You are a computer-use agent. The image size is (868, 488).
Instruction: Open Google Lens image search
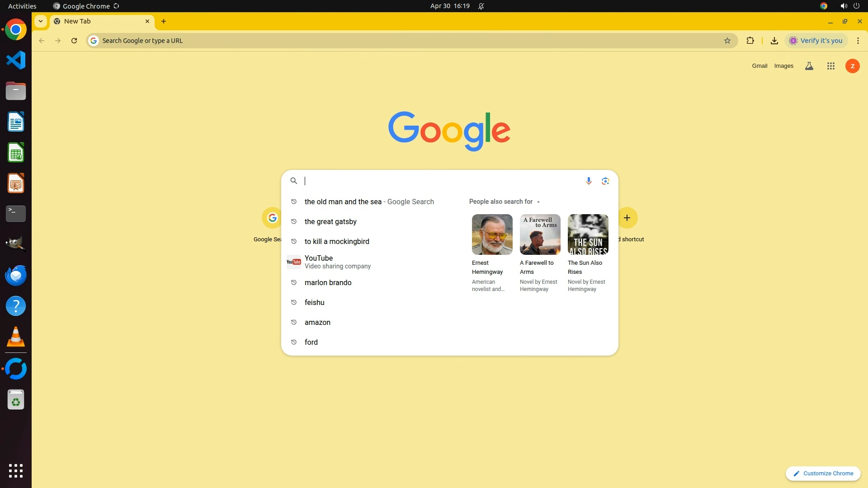click(x=605, y=181)
